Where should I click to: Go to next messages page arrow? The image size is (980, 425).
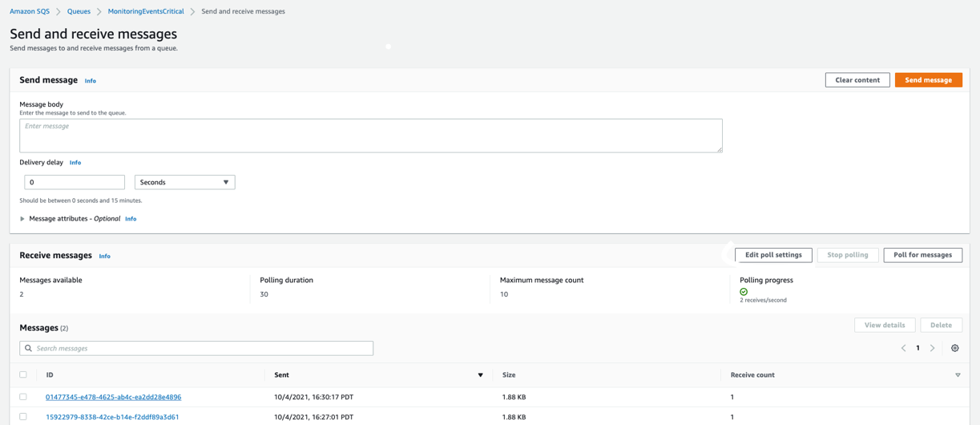coord(932,348)
